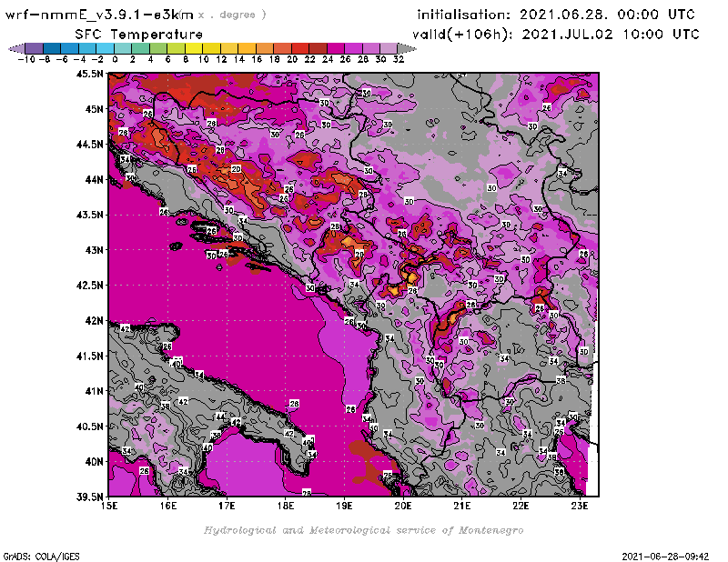Select the cyan -2 to 0 legend swatch
Screen dimensions: 728x562
coord(105,48)
